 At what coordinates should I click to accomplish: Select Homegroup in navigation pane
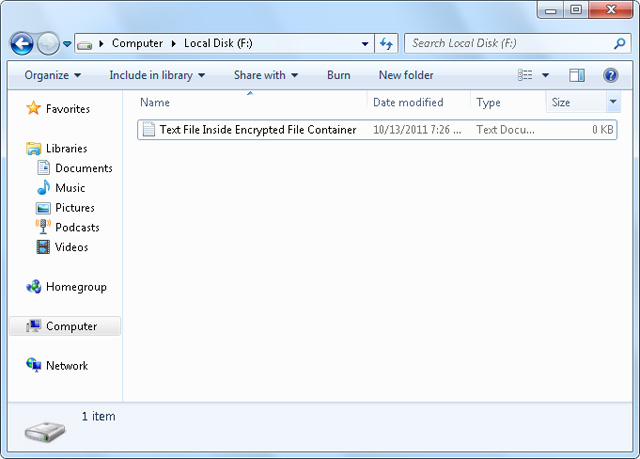pyautogui.click(x=76, y=287)
